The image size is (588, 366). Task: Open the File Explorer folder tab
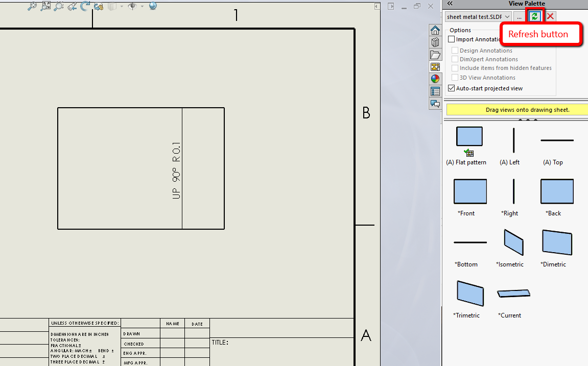435,55
